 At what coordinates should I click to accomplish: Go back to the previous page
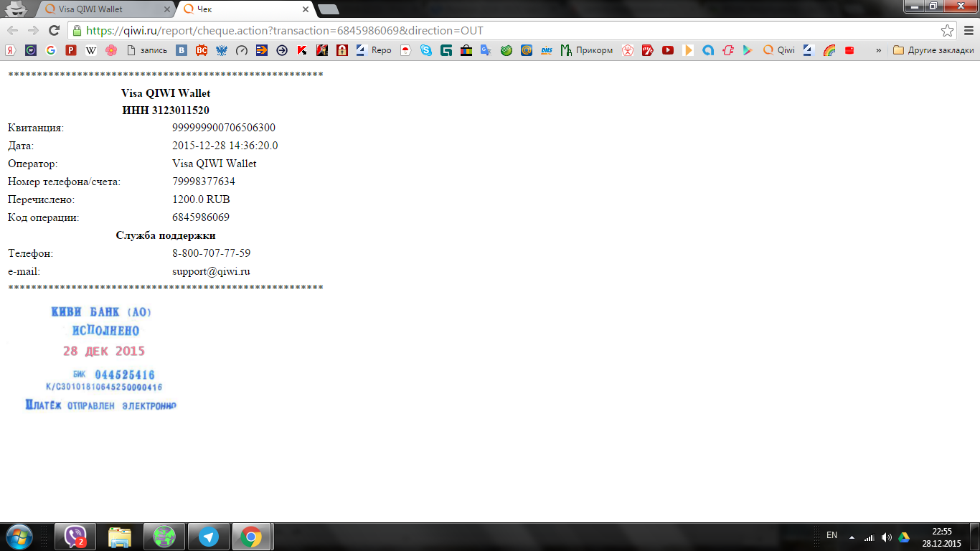click(x=12, y=30)
